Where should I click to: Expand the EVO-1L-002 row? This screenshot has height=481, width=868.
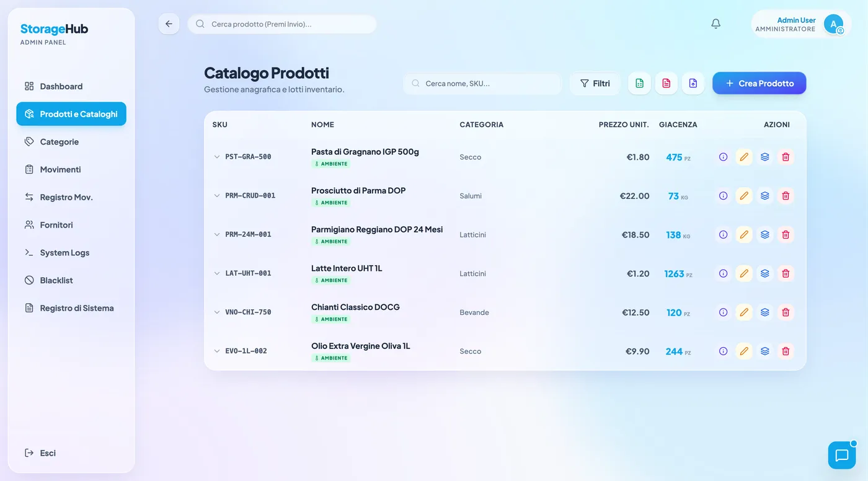tap(217, 351)
